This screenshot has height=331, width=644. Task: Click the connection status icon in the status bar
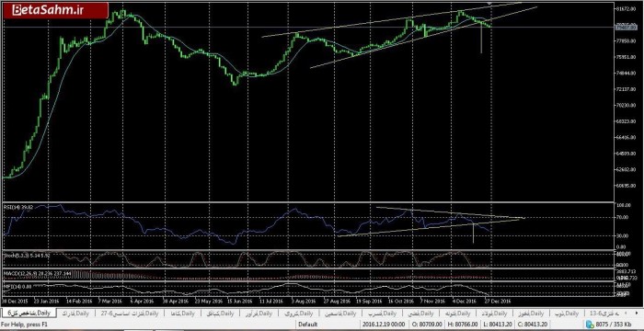pos(592,324)
